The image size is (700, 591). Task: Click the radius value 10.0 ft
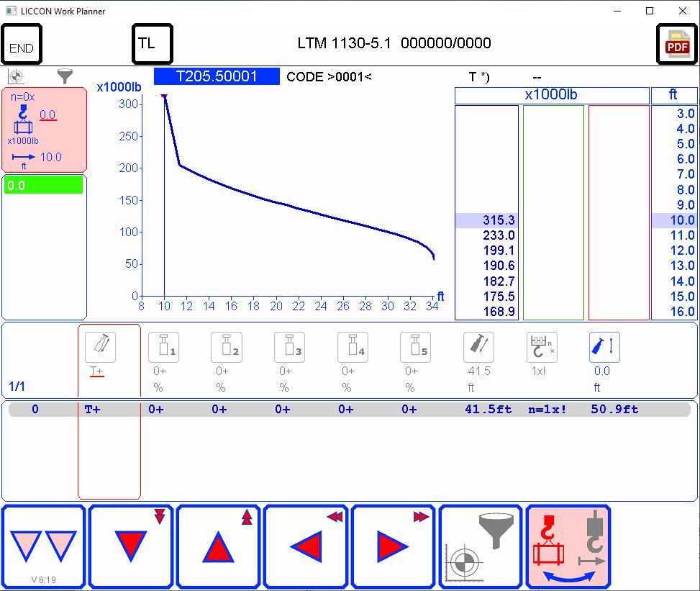coord(51,157)
